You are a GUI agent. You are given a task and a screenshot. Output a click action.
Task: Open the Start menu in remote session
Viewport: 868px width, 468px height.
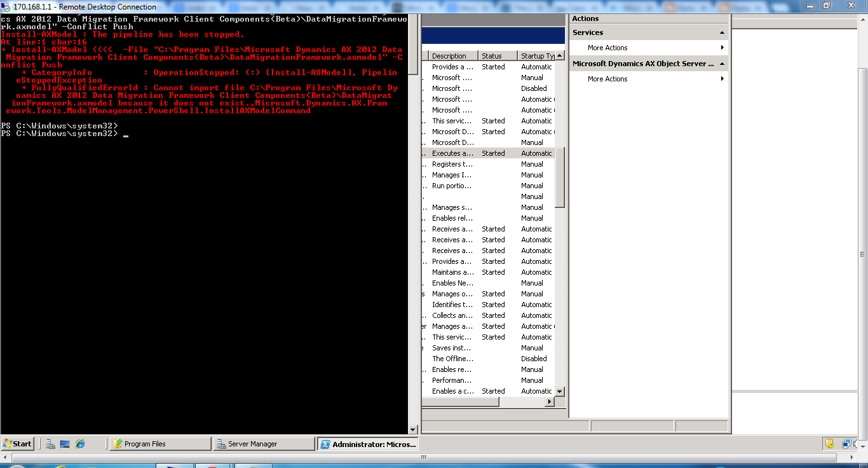[18, 444]
